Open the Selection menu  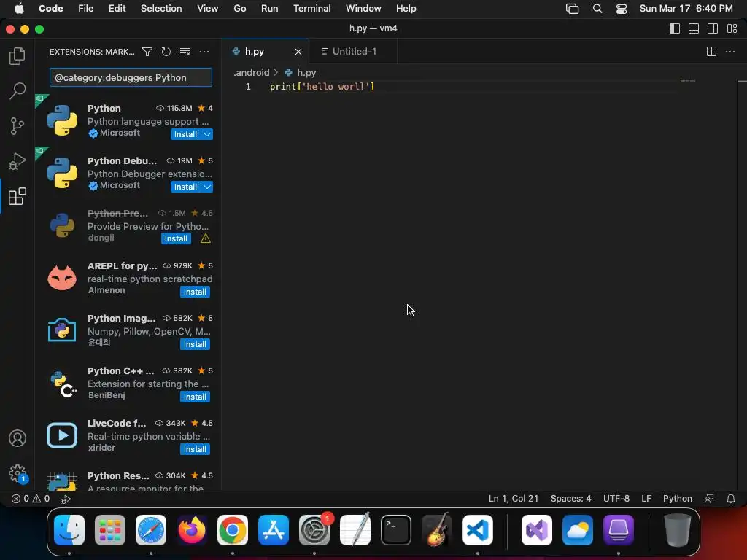161,9
